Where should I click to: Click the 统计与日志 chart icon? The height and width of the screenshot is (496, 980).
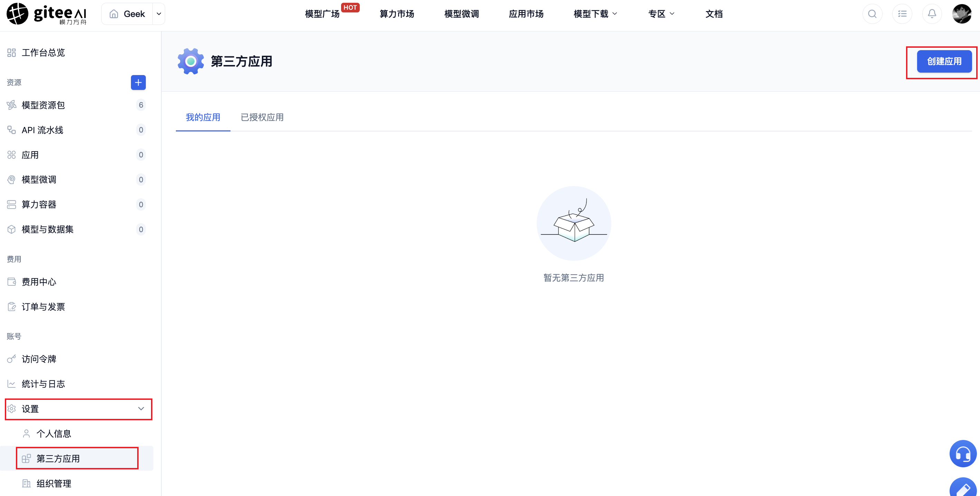[x=11, y=384]
